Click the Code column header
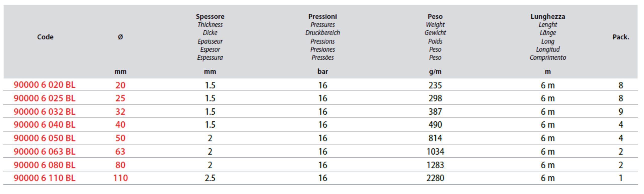Viewport: 644px width, 194px height. [45, 37]
